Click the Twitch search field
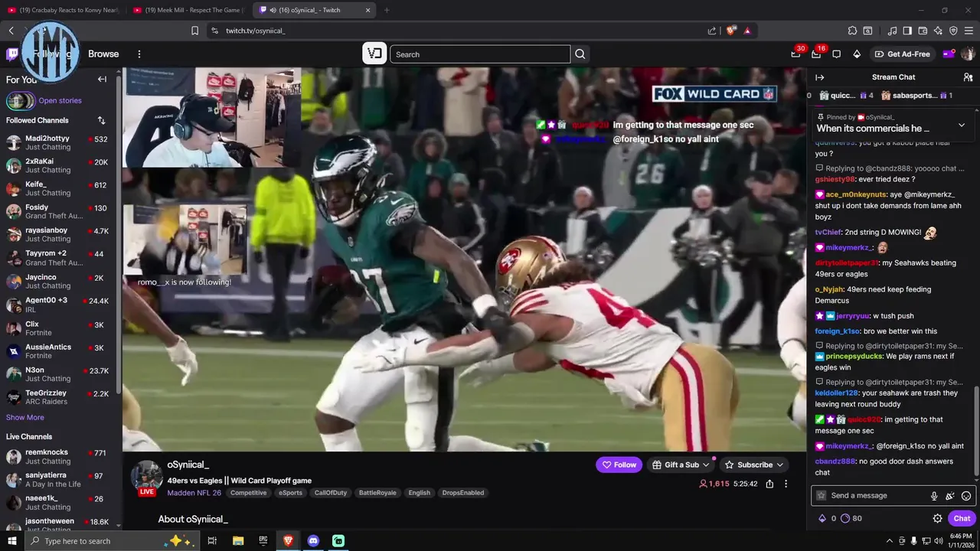 tap(480, 54)
